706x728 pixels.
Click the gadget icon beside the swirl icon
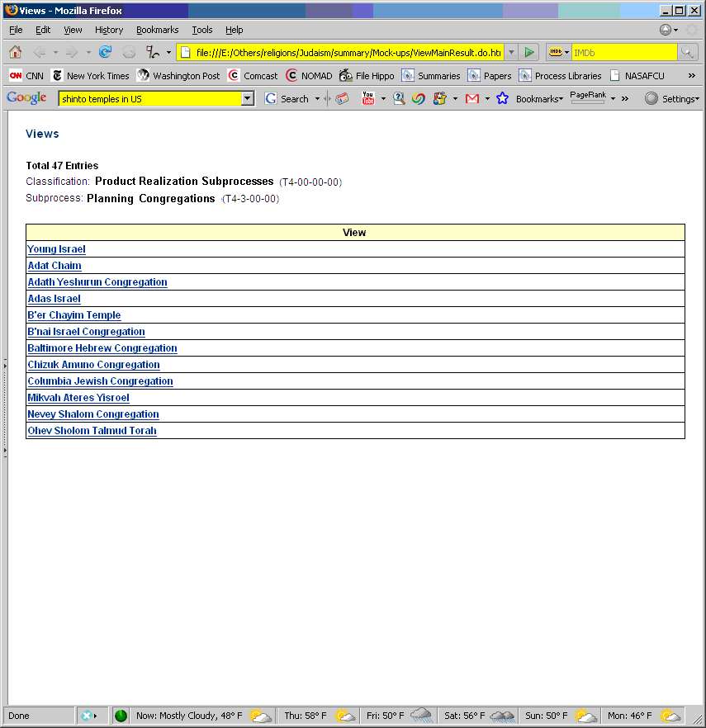(x=439, y=98)
